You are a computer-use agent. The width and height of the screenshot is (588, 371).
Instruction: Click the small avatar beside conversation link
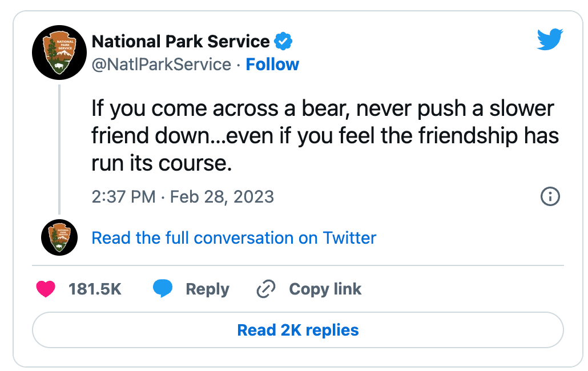pos(59,237)
